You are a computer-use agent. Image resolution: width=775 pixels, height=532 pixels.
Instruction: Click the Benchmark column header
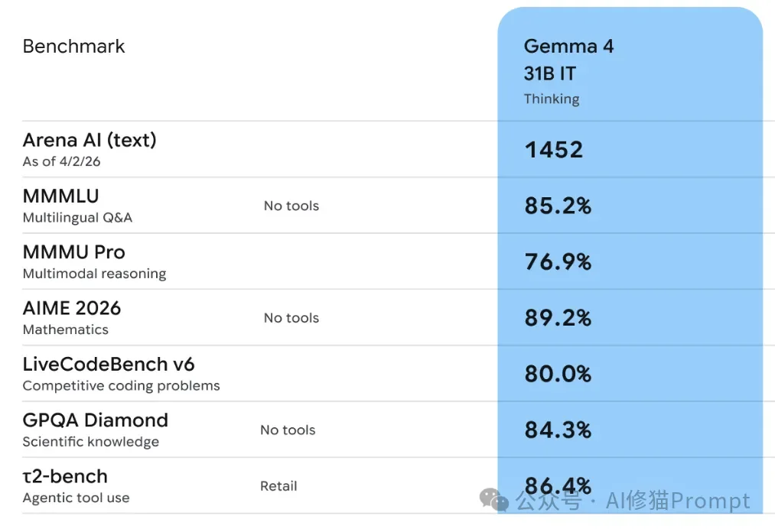[x=73, y=46]
